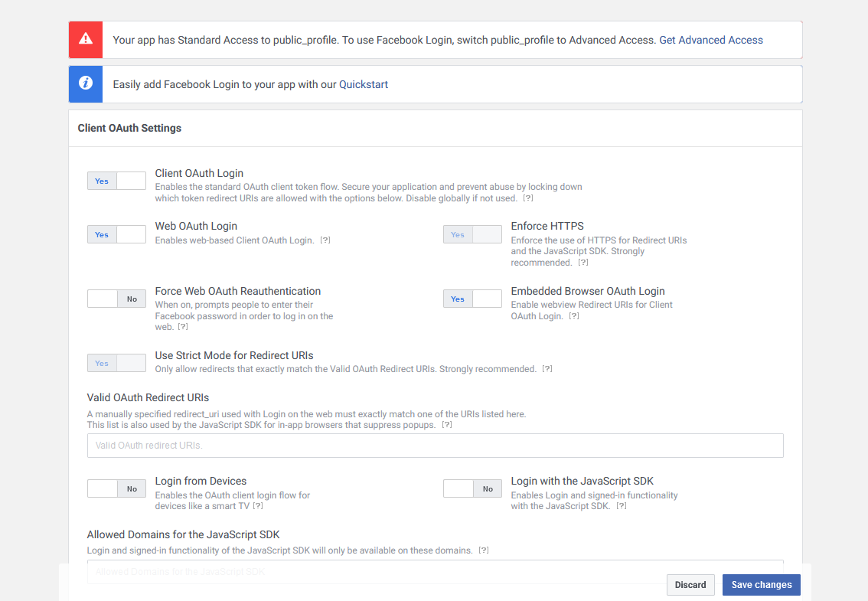This screenshot has width=868, height=601.
Task: Toggle the Client OAuth Login switch
Action: (117, 181)
